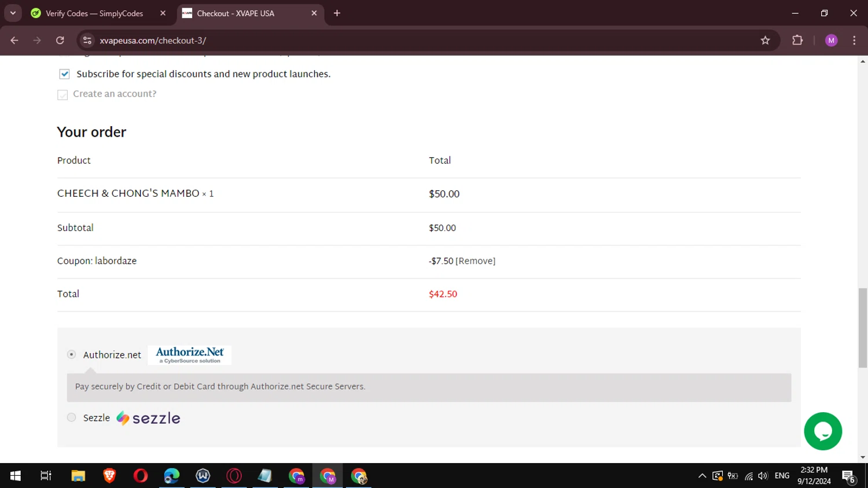Open the Opera GX icon on taskbar
The height and width of the screenshot is (488, 868).
[234, 476]
